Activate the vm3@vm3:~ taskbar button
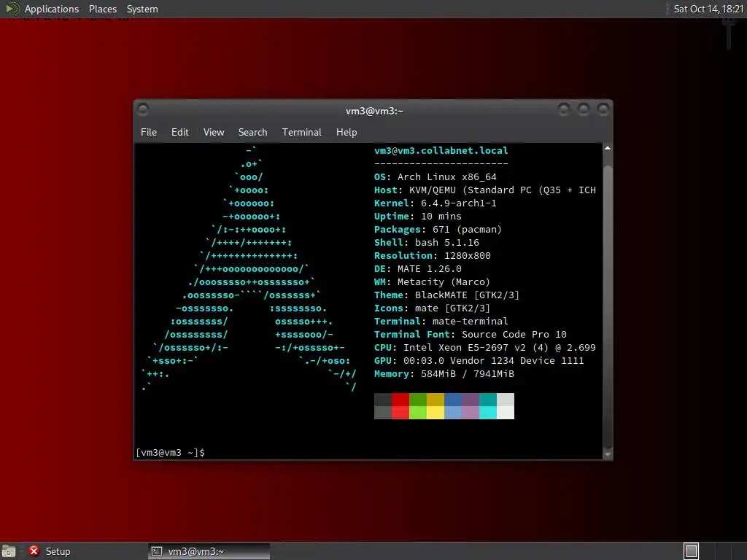747x560 pixels. pos(209,551)
